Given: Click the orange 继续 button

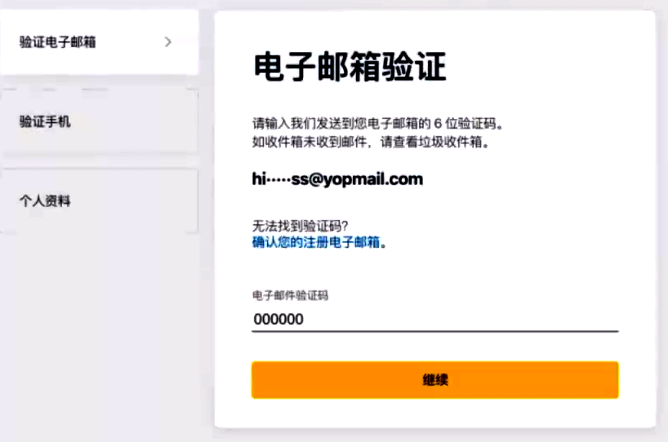Looking at the screenshot, I should click(435, 380).
